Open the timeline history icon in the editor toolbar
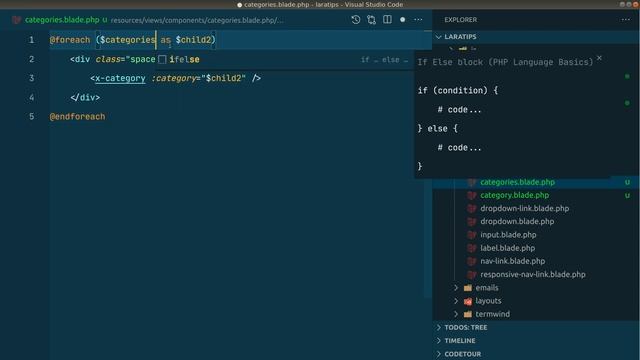This screenshot has height=360, width=640. click(x=356, y=20)
